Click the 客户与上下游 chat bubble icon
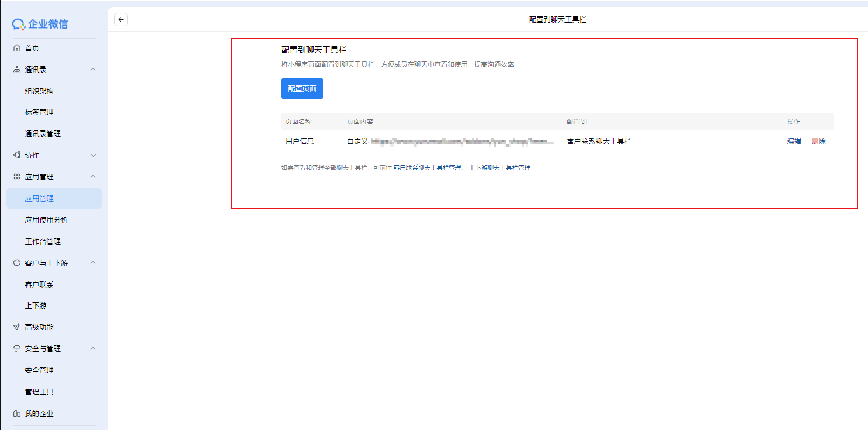868x430 pixels. coord(17,263)
